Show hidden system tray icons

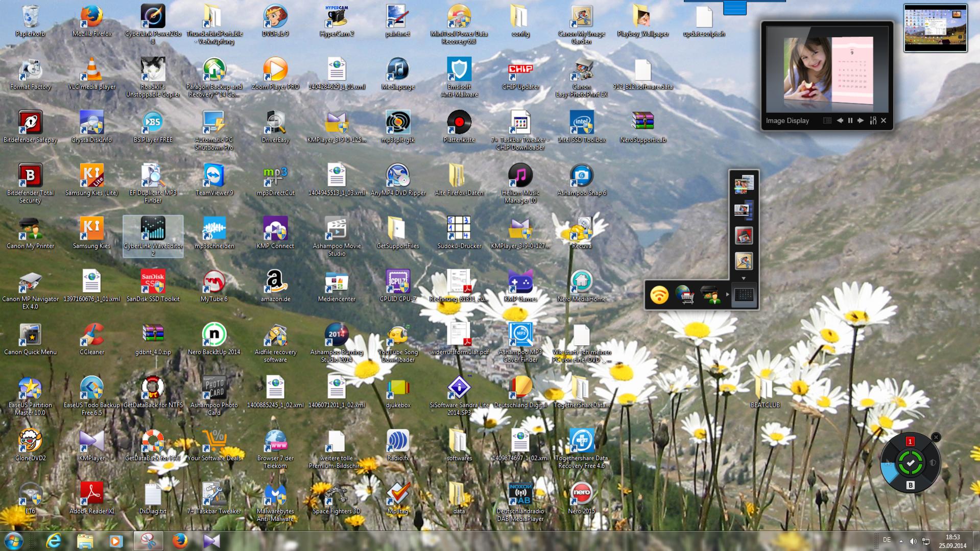point(901,541)
